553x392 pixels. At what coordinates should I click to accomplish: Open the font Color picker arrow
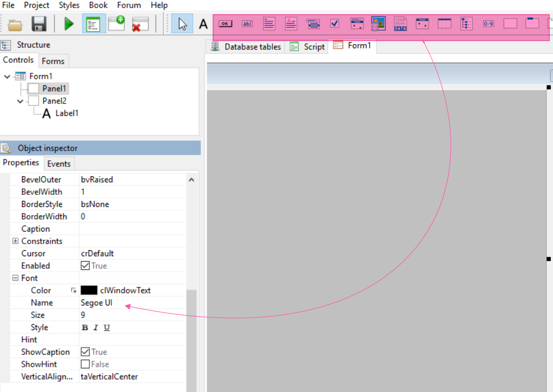coord(73,290)
